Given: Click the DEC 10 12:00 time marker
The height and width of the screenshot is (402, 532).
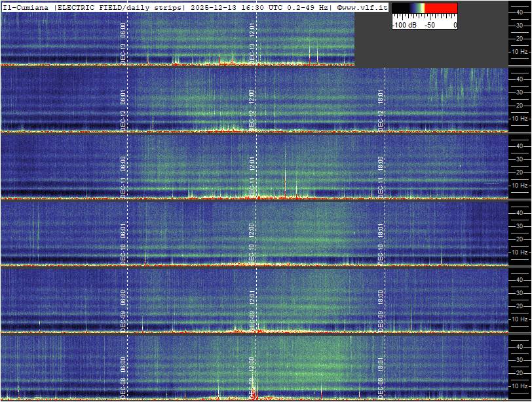Looking at the screenshot, I should click(x=252, y=242).
